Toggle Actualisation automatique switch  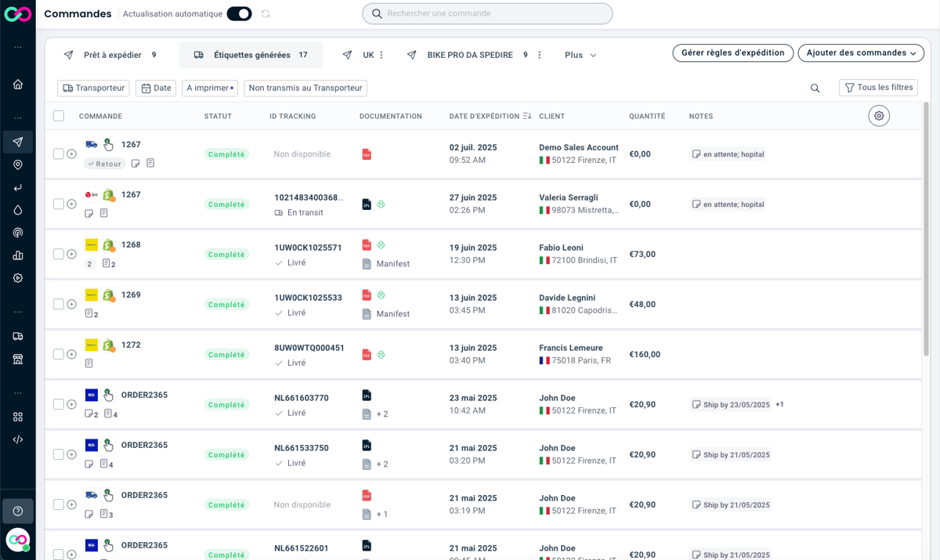coord(239,14)
